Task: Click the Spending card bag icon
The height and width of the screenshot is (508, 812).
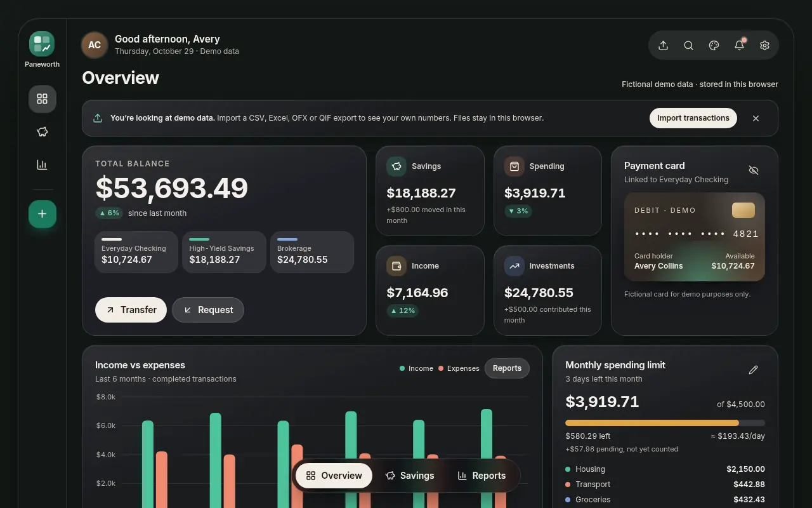Action: point(514,166)
